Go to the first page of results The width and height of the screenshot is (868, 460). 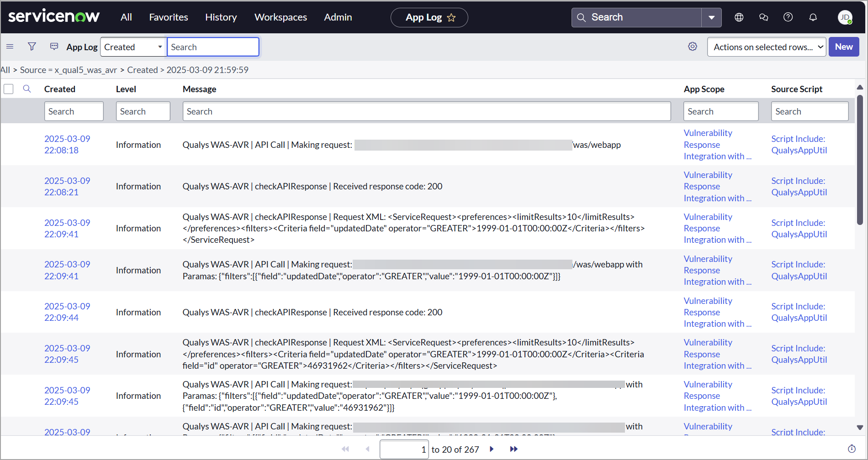[x=345, y=449]
